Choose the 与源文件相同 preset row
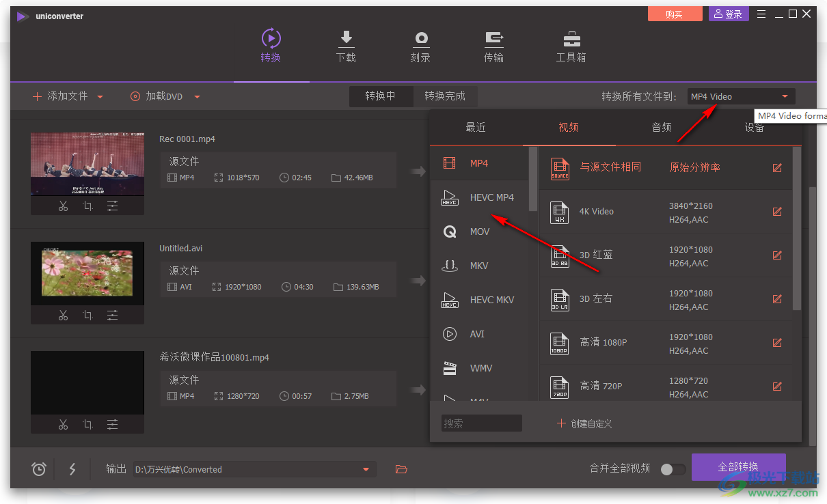The height and width of the screenshot is (504, 827). [x=666, y=167]
